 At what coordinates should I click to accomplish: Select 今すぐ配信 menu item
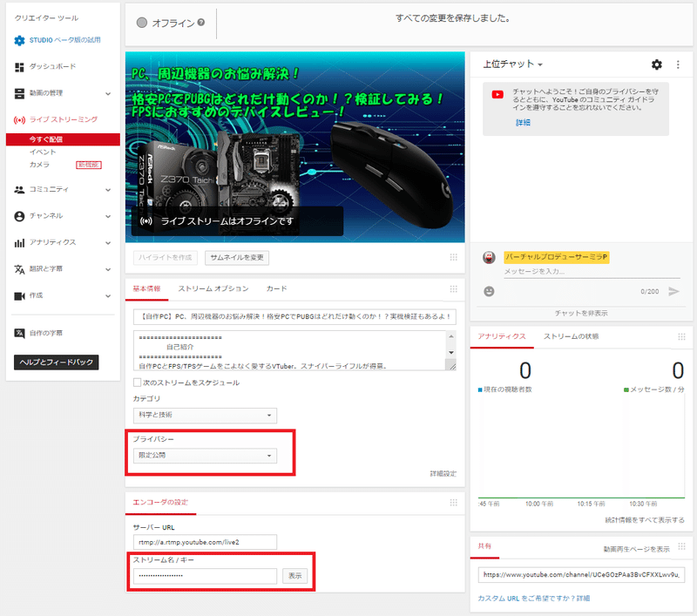pyautogui.click(x=63, y=139)
